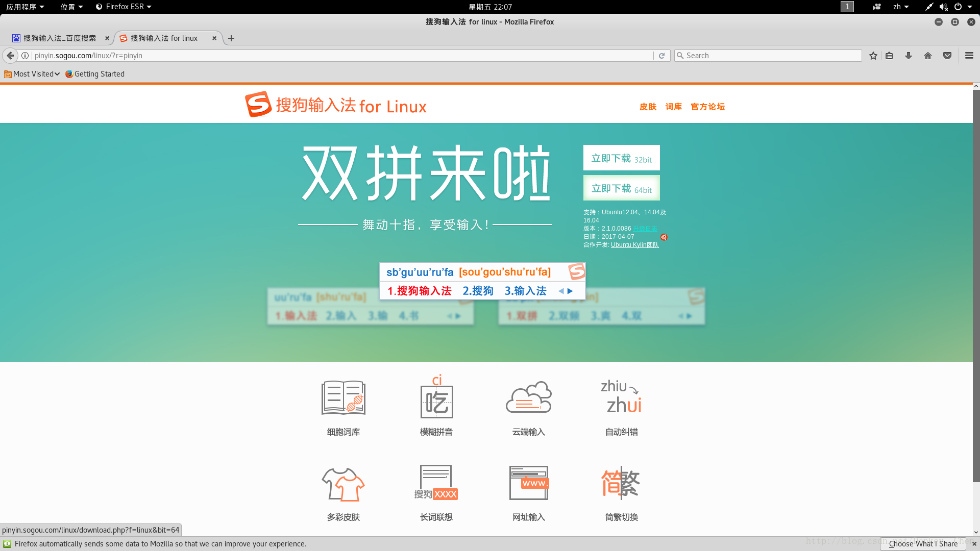
Task: Open the 官方论坛 nav link
Action: click(x=707, y=107)
